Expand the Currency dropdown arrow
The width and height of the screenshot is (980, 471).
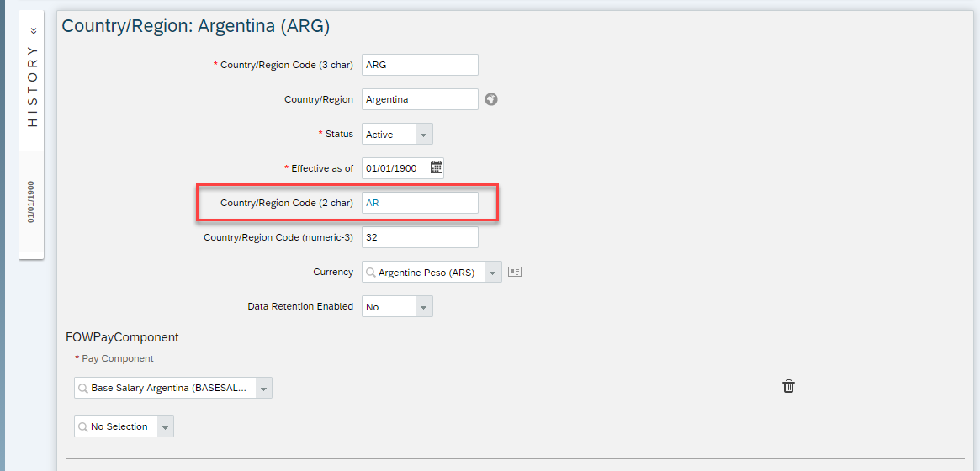(x=492, y=272)
